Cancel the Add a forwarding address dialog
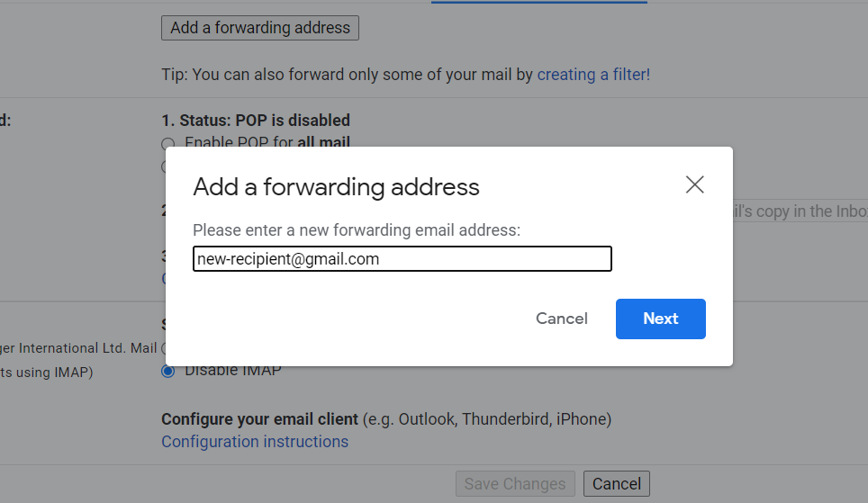 (561, 319)
